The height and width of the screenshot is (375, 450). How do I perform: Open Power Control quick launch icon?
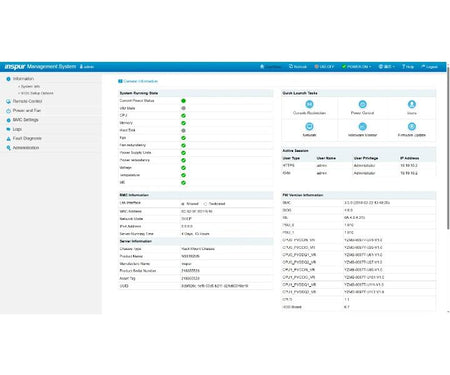[362, 104]
